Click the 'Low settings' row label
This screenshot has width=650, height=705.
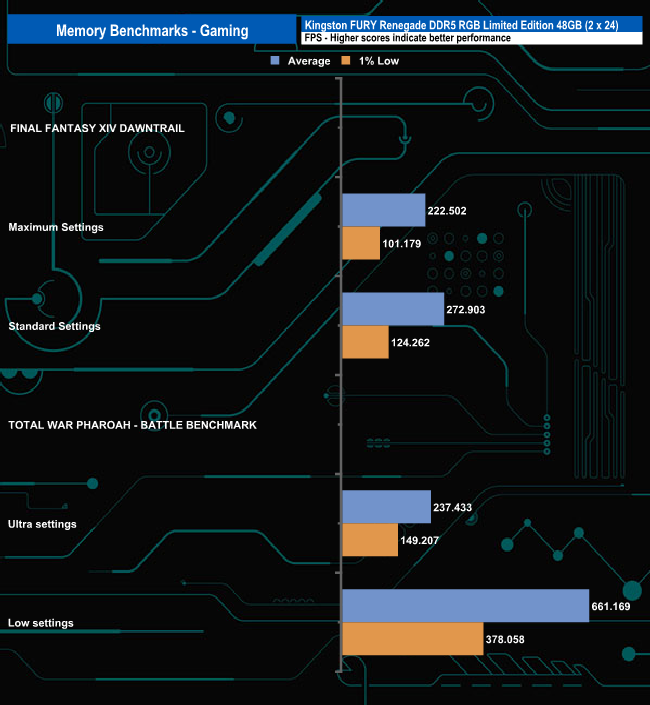pyautogui.click(x=40, y=623)
